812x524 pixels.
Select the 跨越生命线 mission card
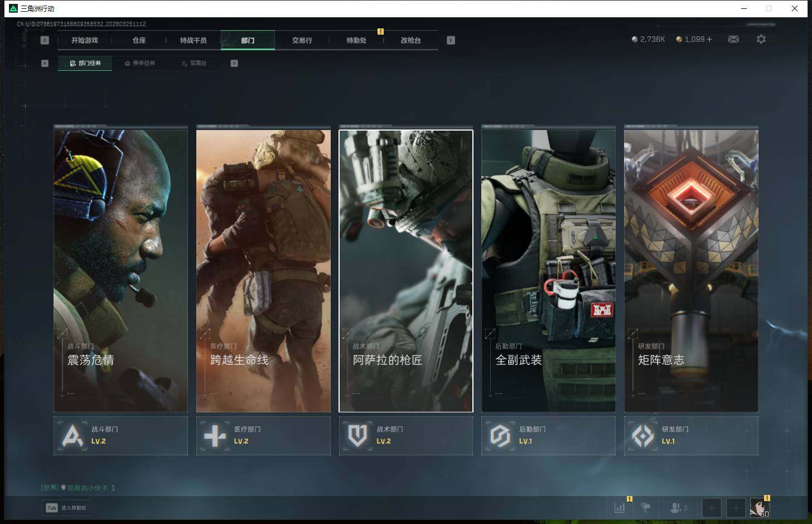point(263,271)
